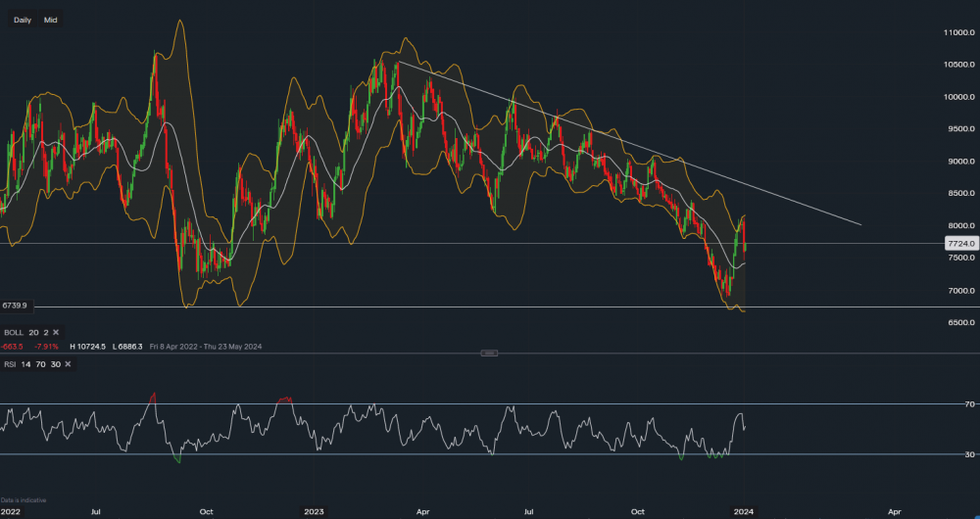
Task: Click the 2023 label on time axis
Action: [315, 511]
